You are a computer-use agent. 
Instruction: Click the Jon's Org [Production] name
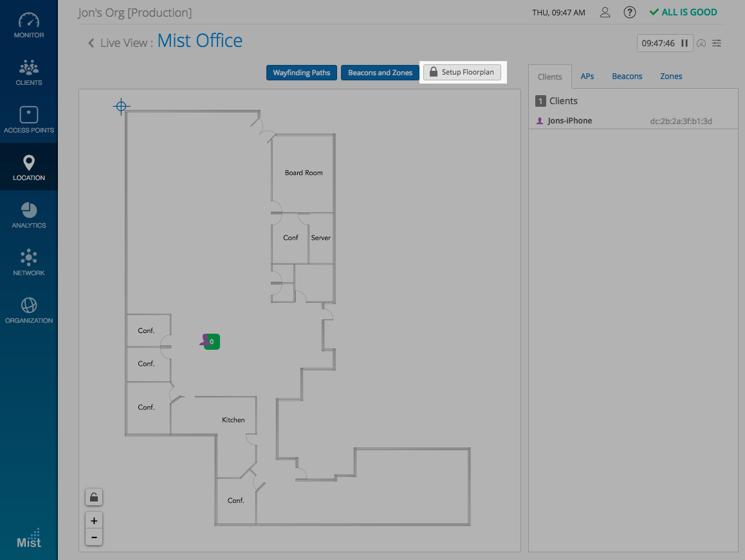pyautogui.click(x=135, y=13)
